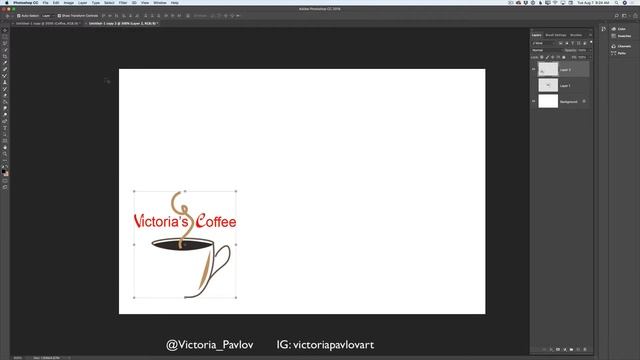
Task: Lock all attributes of layer
Action: [x=564, y=57]
